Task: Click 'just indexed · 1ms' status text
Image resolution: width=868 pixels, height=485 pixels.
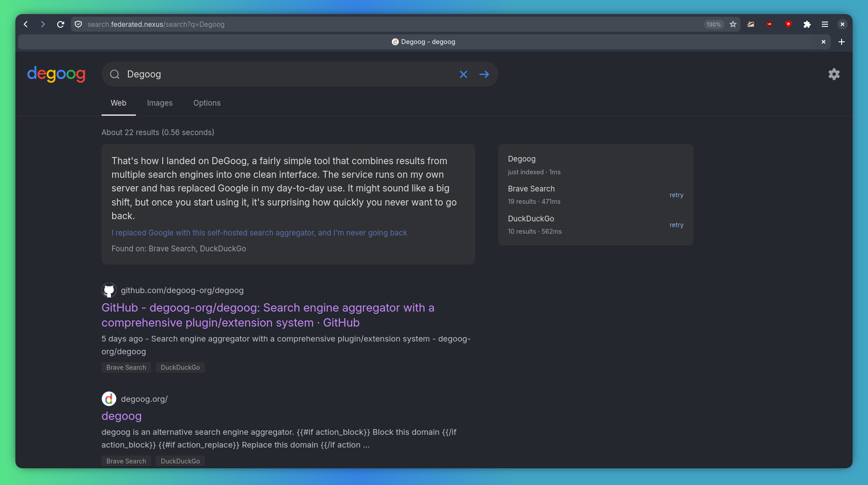Action: click(x=534, y=172)
